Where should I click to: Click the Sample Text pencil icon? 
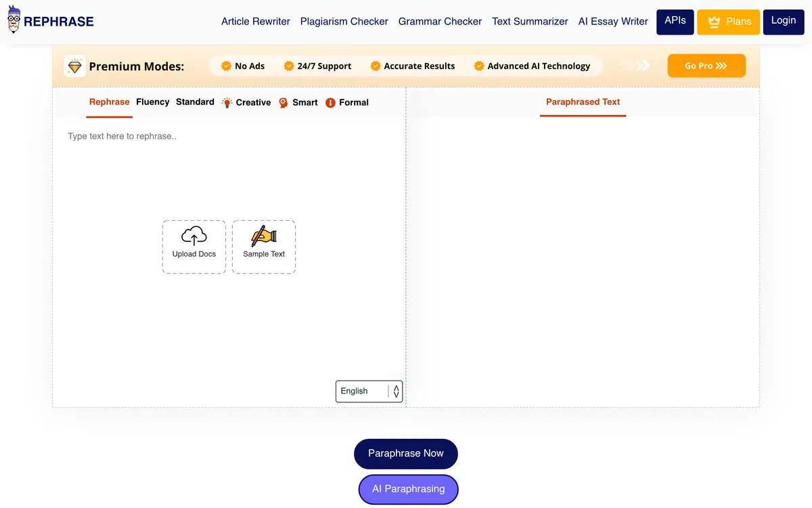tap(264, 236)
